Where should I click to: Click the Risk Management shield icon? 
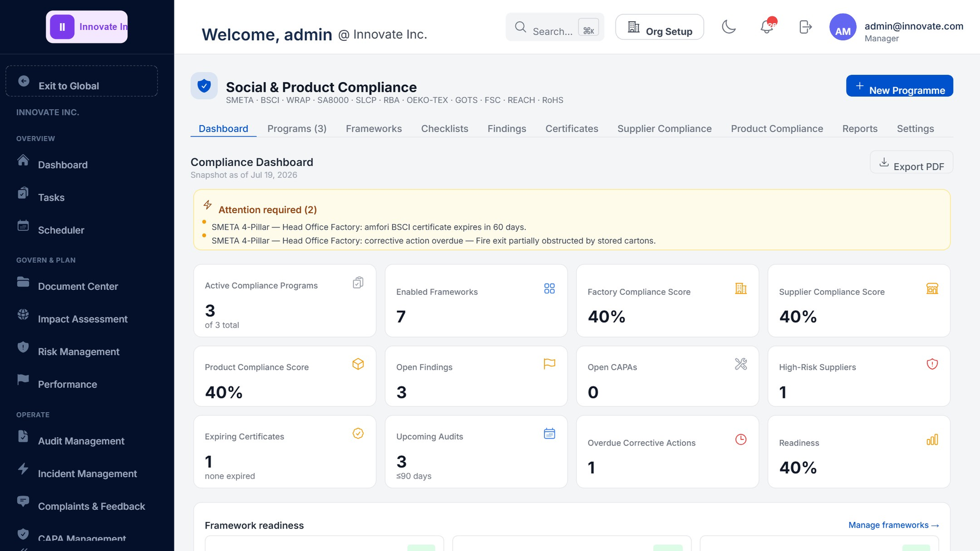(x=23, y=347)
